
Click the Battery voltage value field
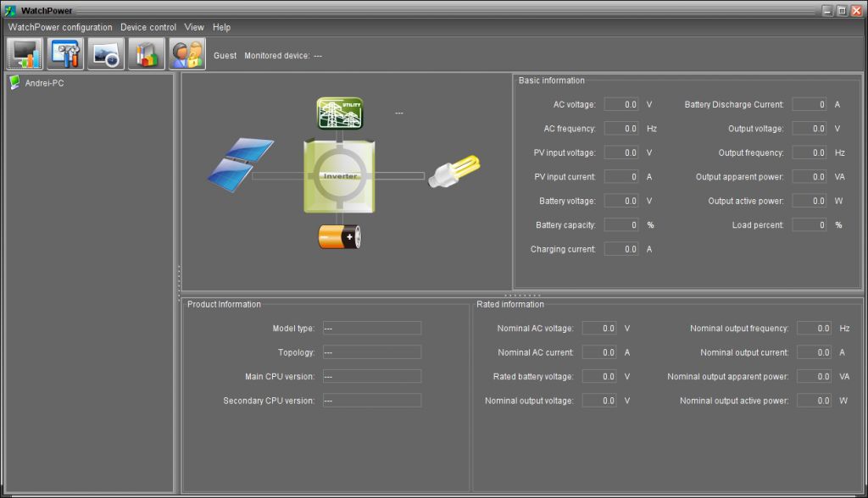[x=621, y=201]
